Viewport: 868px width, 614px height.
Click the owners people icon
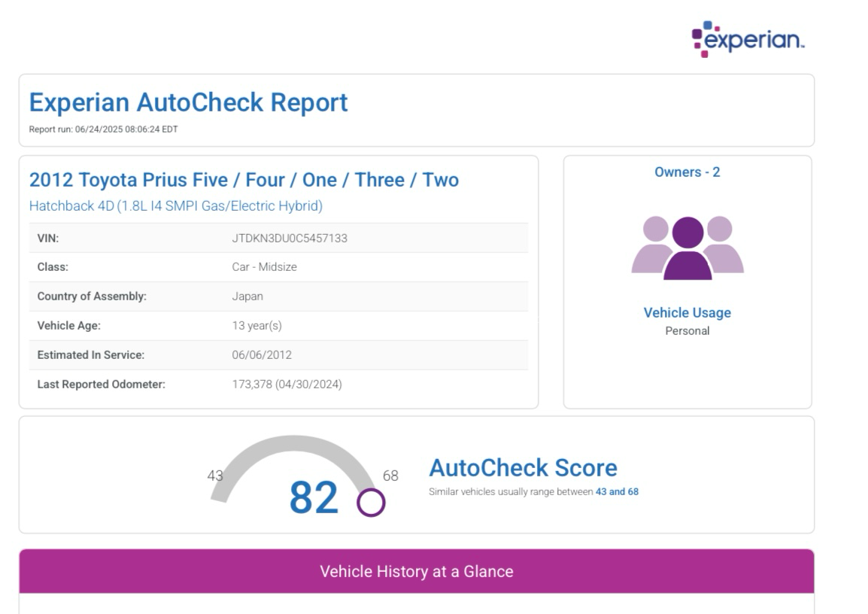[x=687, y=248]
